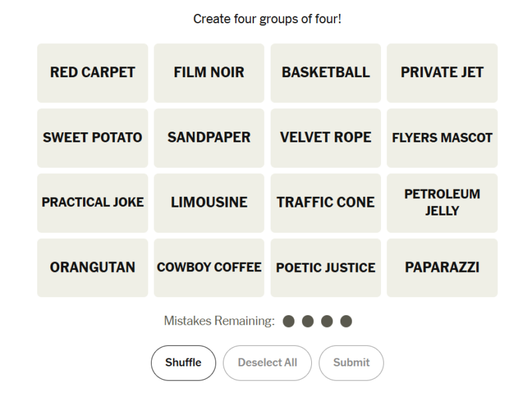Choose the PAPARAZZI tile

click(x=442, y=268)
